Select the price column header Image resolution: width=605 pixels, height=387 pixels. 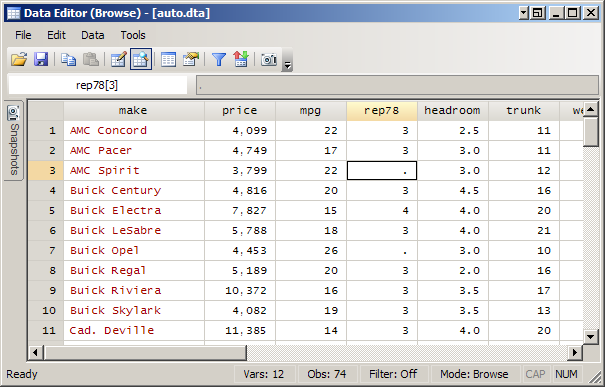[x=240, y=111]
